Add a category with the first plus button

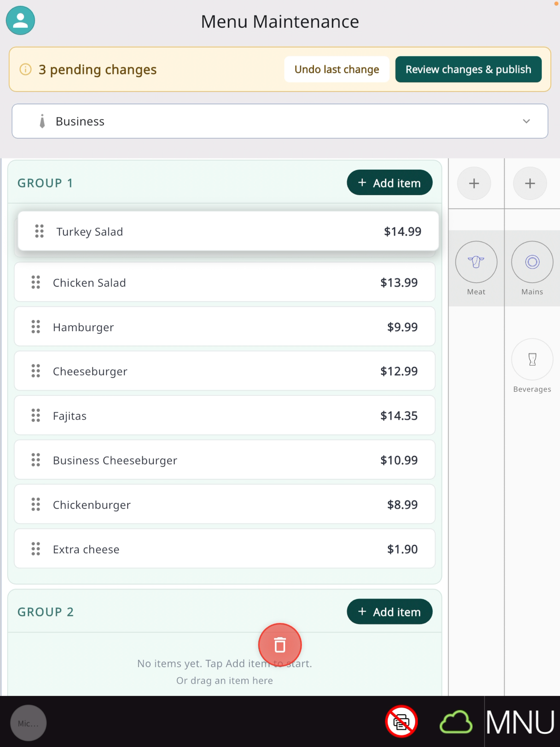(x=474, y=183)
